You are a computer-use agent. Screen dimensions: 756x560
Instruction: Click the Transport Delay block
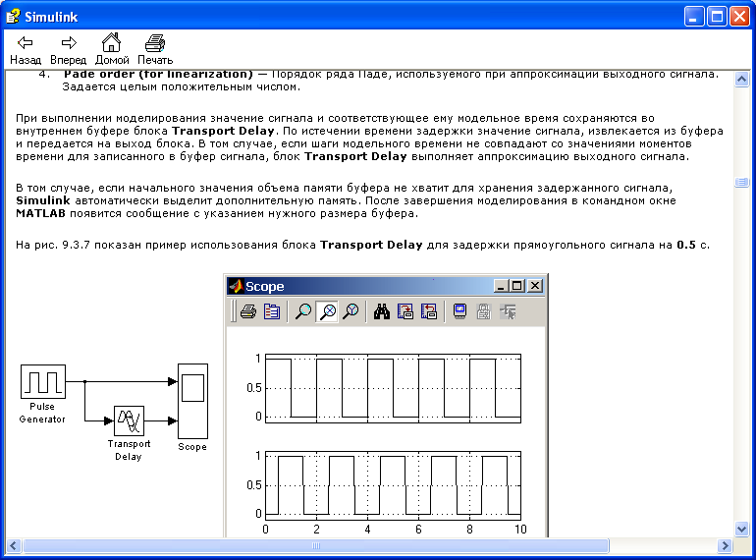(129, 420)
